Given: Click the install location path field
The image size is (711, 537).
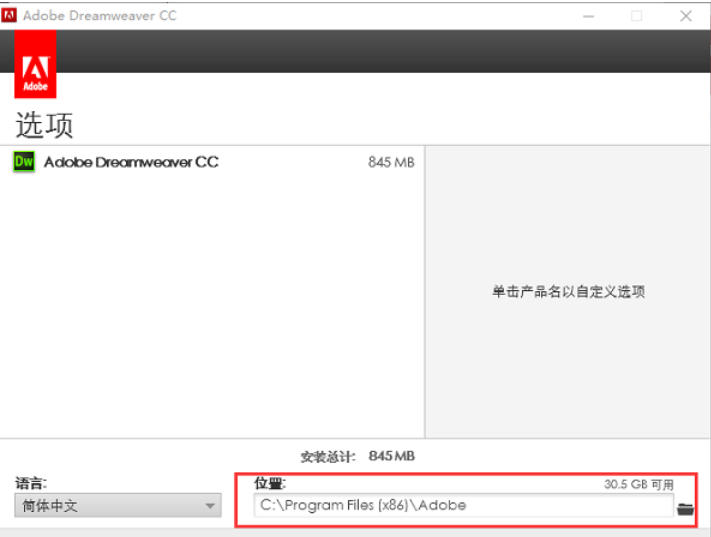Looking at the screenshot, I should click(x=463, y=505).
